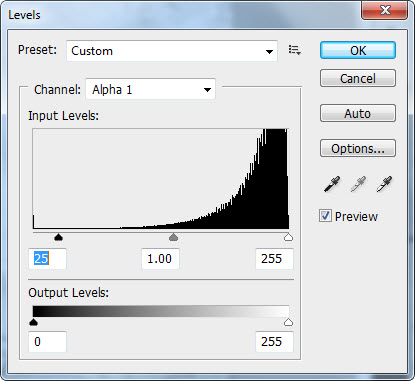
Task: Click the input black point slider handle
Action: [59, 237]
